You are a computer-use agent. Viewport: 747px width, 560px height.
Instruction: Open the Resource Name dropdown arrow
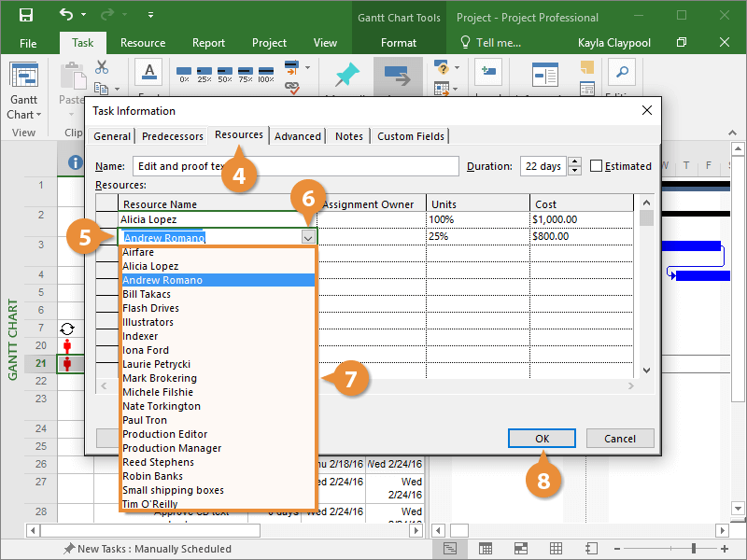pyautogui.click(x=308, y=238)
